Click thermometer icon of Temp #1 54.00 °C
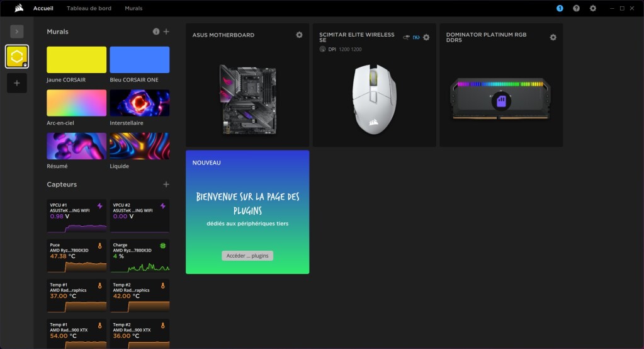Viewport: 644px width, 349px height. click(x=100, y=325)
